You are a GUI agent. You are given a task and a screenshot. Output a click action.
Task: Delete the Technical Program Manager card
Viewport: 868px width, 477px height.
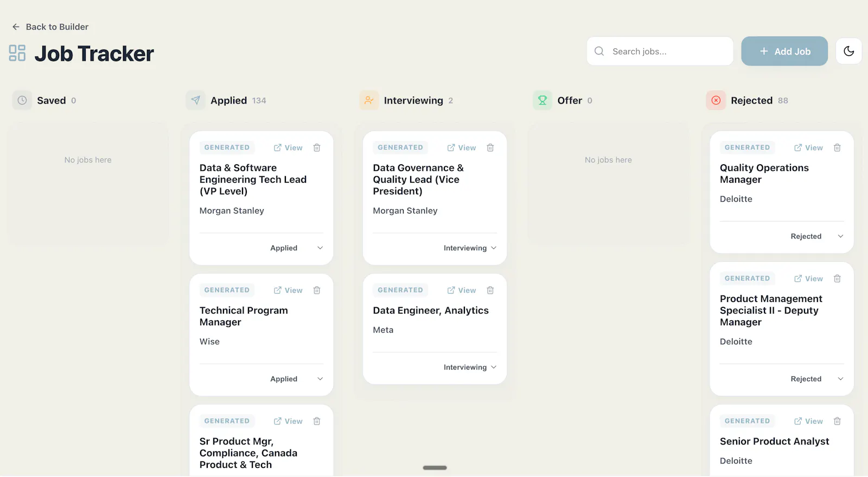[x=317, y=290]
